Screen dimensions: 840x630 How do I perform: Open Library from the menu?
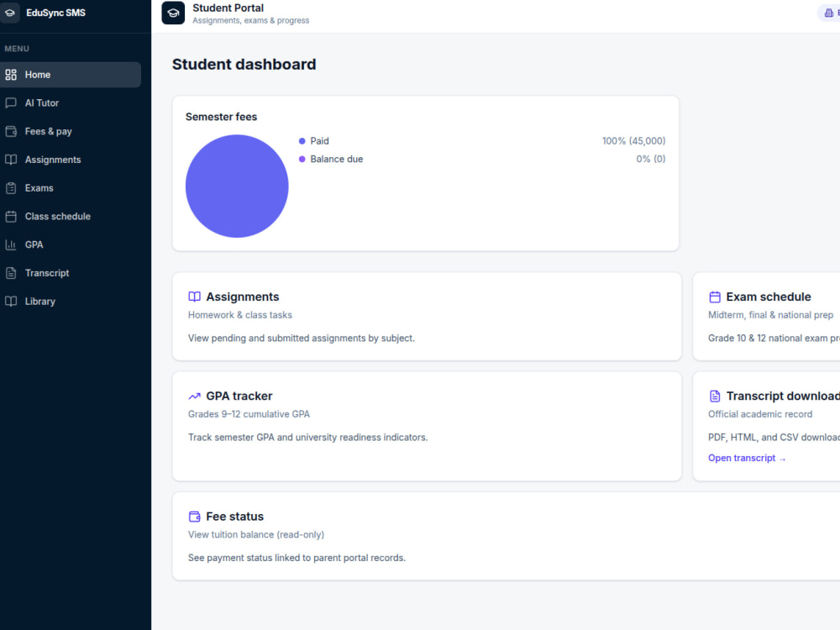pos(71,302)
